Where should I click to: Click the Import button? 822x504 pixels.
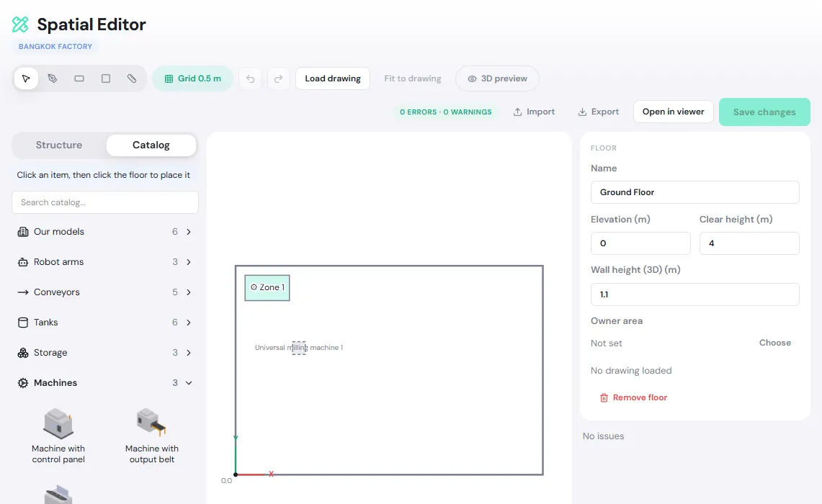click(x=535, y=112)
